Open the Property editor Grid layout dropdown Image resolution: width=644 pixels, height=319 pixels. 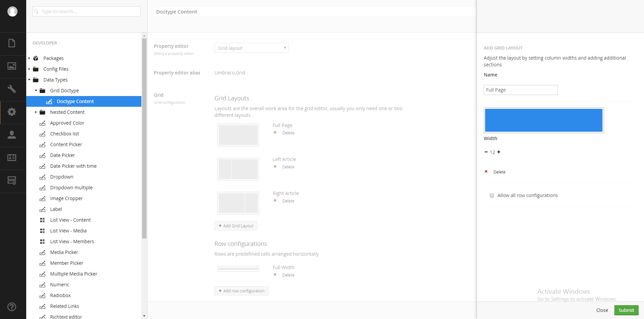(251, 48)
